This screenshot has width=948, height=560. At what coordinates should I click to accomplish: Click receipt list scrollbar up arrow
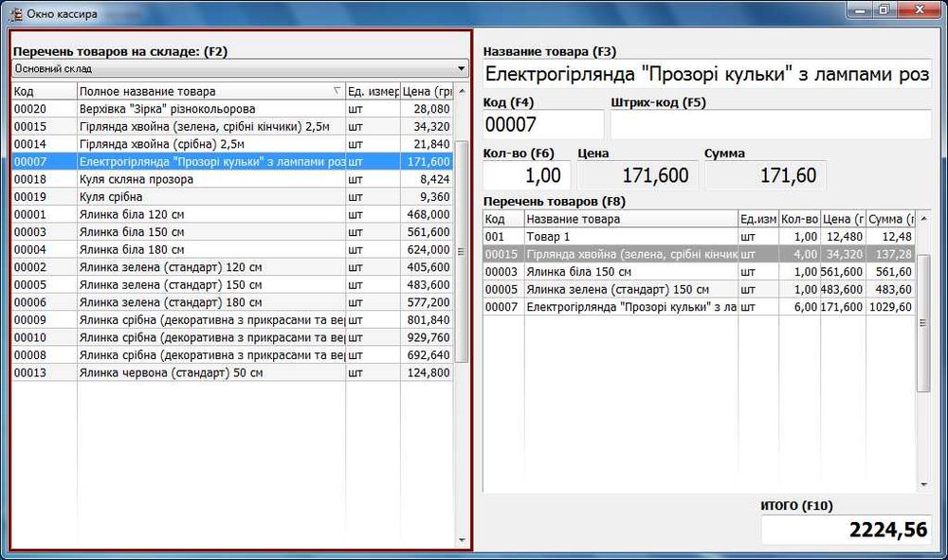(923, 218)
